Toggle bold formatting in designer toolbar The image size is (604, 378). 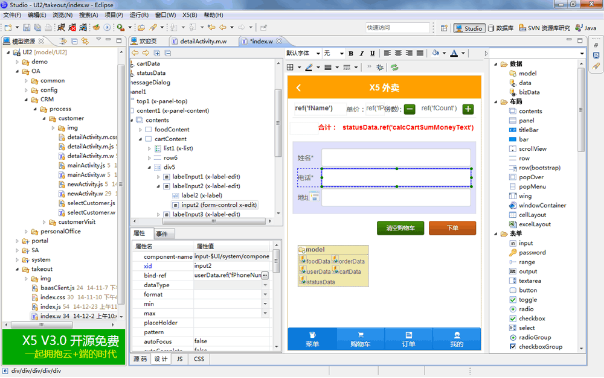(x=351, y=53)
